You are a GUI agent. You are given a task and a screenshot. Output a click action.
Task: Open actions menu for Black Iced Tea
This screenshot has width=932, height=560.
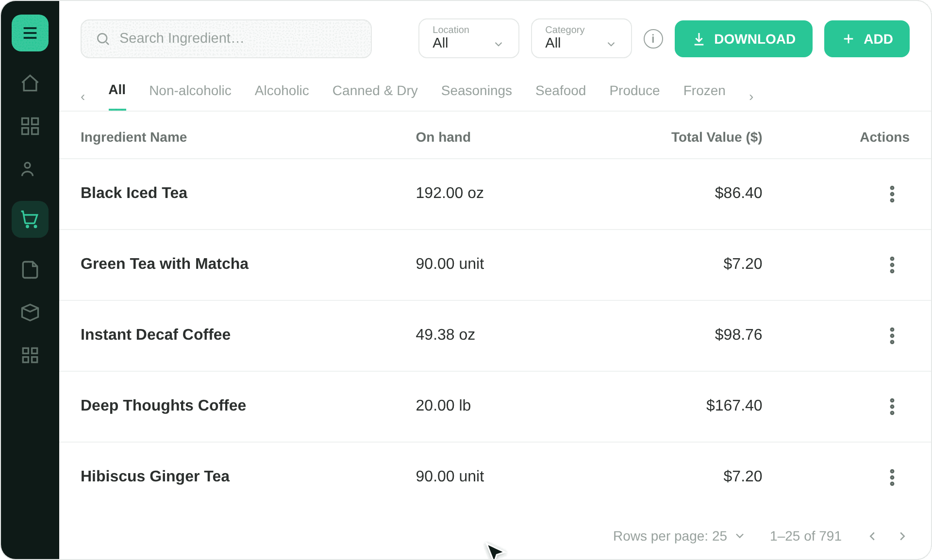(x=892, y=194)
